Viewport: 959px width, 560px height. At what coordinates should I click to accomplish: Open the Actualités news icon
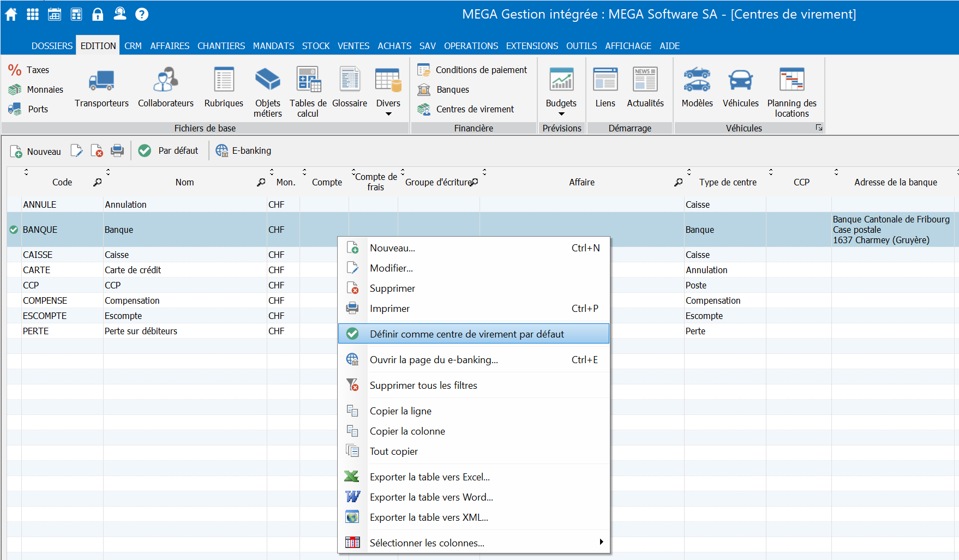645,87
